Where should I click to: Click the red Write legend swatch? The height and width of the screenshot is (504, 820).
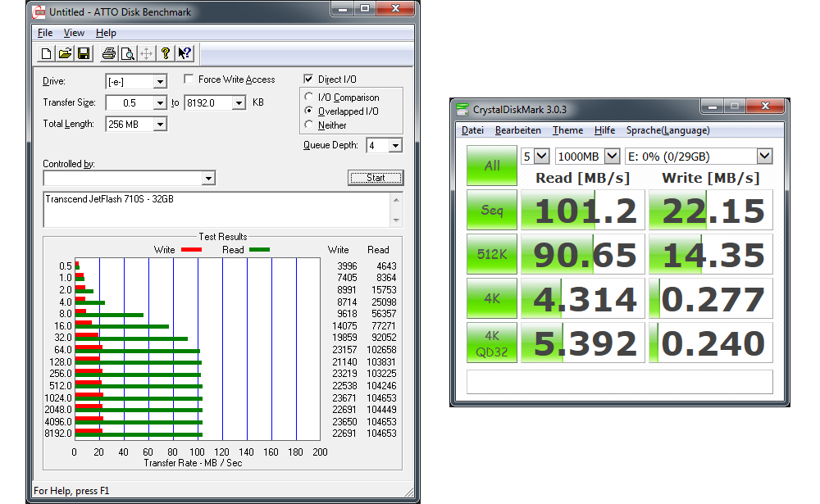[x=191, y=250]
